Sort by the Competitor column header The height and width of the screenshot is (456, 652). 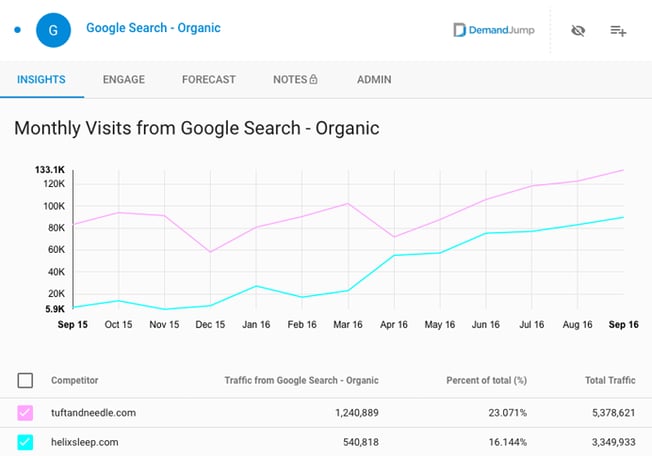point(75,380)
